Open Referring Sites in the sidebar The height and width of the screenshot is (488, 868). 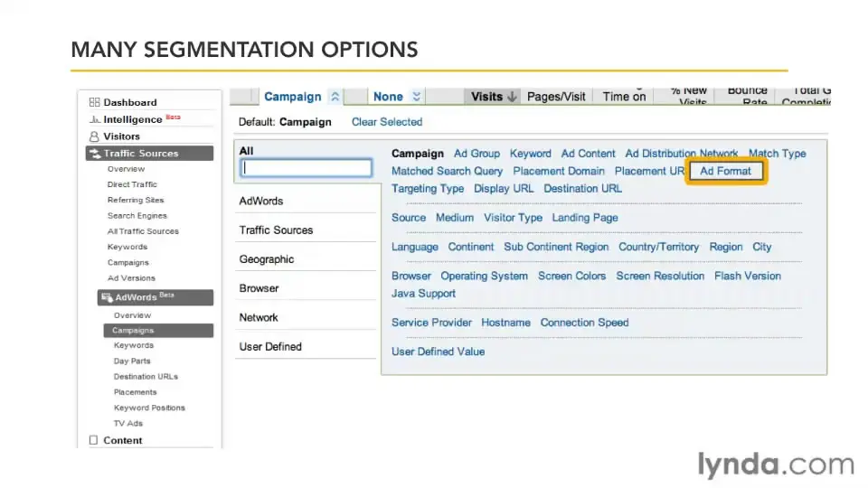[136, 200]
